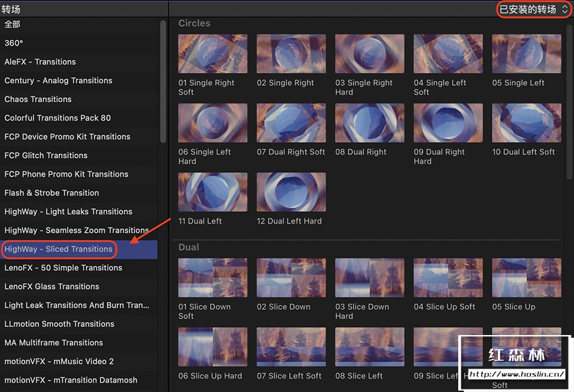Select 05 Slice Up transition thumbnail
The height and width of the screenshot is (392, 574).
[x=526, y=277]
